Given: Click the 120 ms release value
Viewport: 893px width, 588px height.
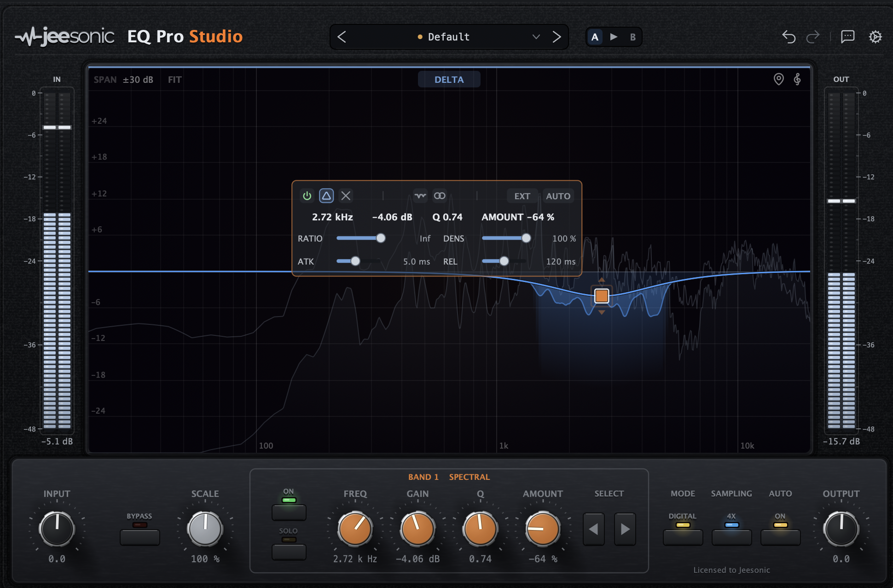Looking at the screenshot, I should 561,261.
